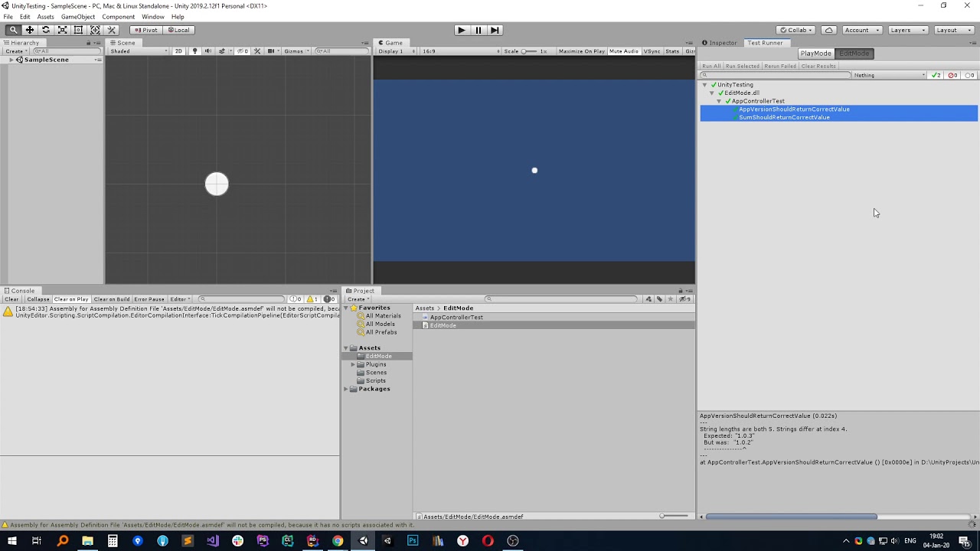Select the Scale tool
Image resolution: width=980 pixels, height=551 pixels.
pyautogui.click(x=63, y=30)
